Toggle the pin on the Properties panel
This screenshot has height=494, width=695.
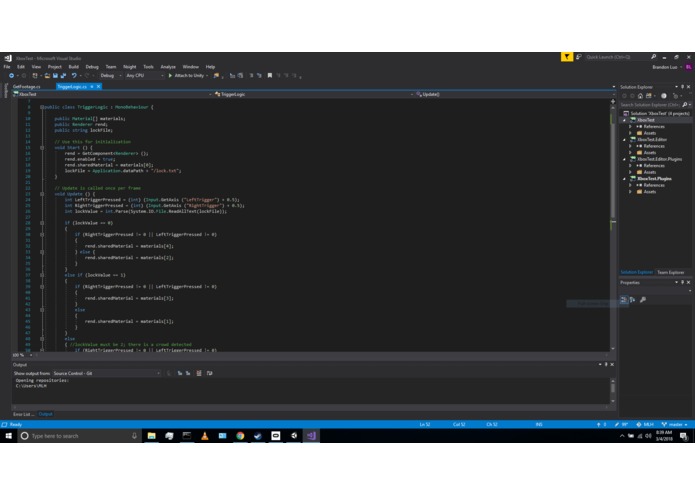pos(682,282)
